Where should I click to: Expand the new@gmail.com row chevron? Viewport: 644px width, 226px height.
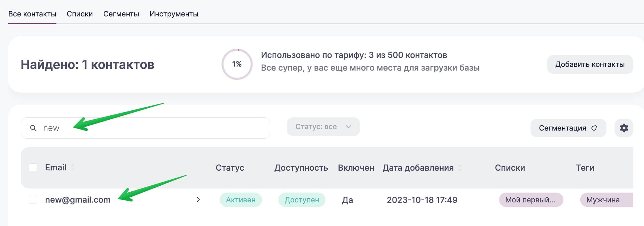[198, 199]
